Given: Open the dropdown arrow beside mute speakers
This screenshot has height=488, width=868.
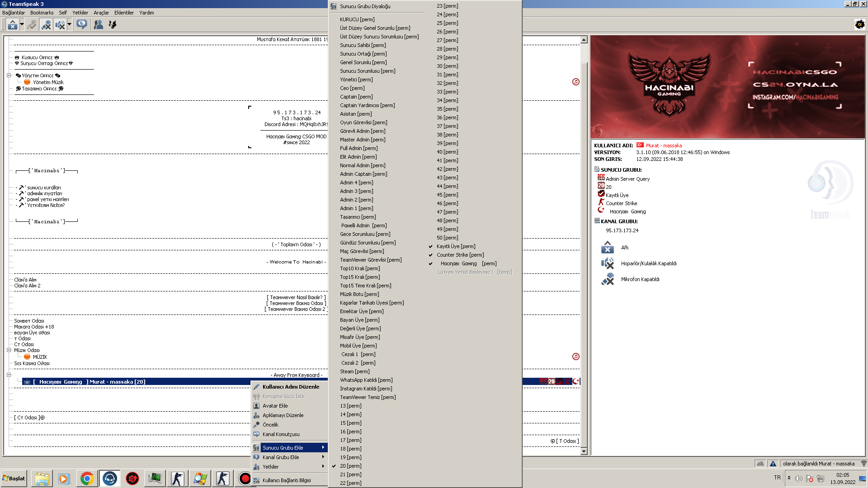Looking at the screenshot, I should pyautogui.click(x=69, y=25).
